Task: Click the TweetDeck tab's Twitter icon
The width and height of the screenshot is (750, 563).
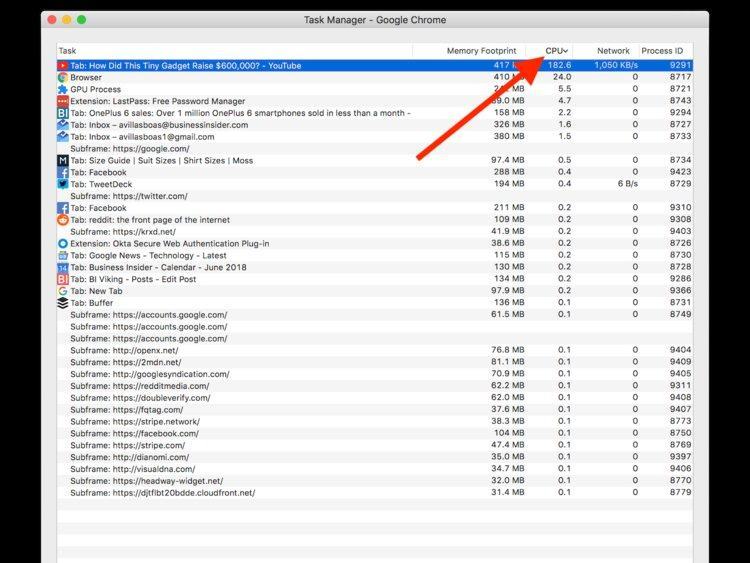Action: pyautogui.click(x=63, y=184)
